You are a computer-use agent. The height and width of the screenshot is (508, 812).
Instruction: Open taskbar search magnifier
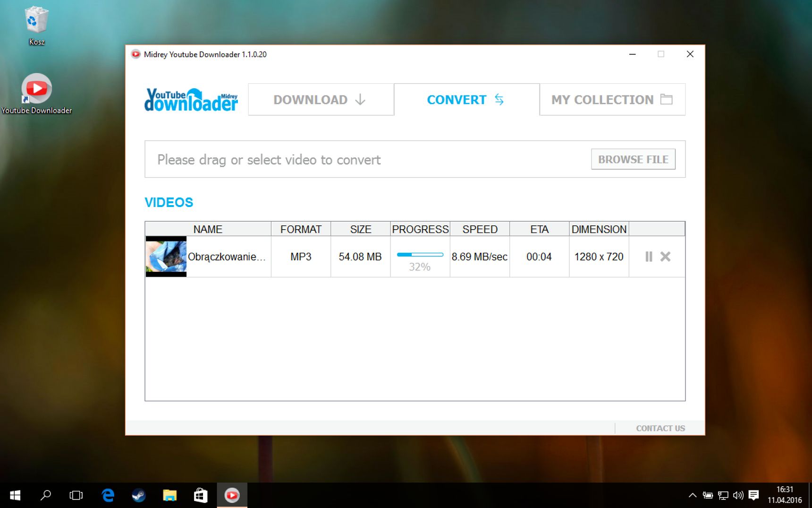[x=46, y=495]
